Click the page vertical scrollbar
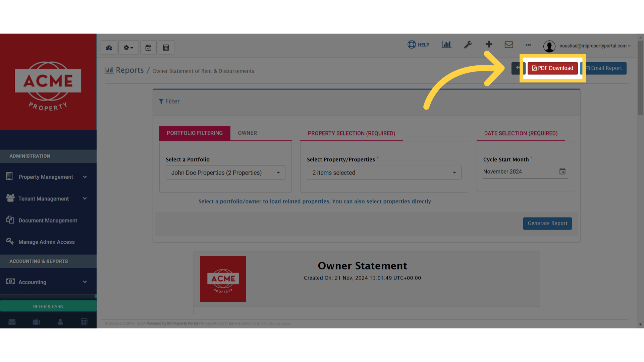 (x=641, y=78)
